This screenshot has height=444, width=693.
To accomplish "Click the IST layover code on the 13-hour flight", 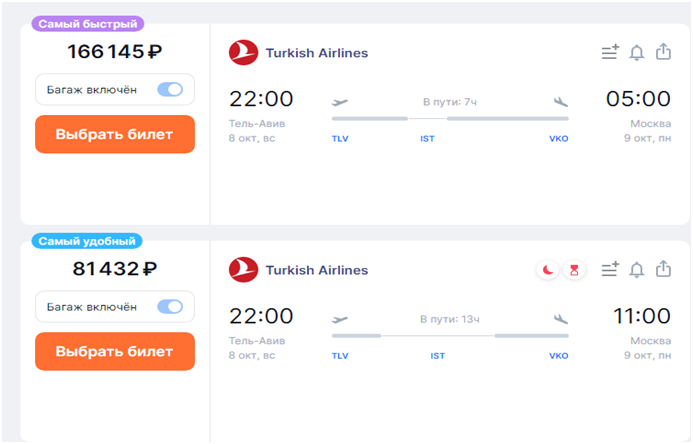I will tap(438, 356).
